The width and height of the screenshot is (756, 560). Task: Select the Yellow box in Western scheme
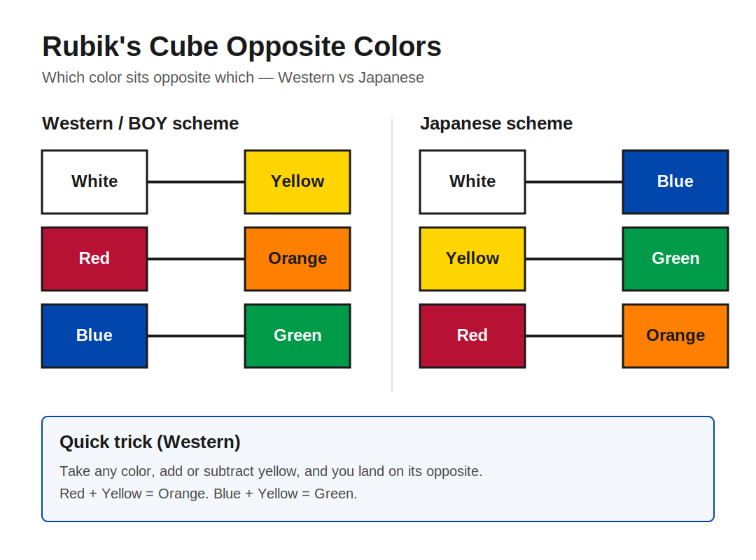[297, 182]
